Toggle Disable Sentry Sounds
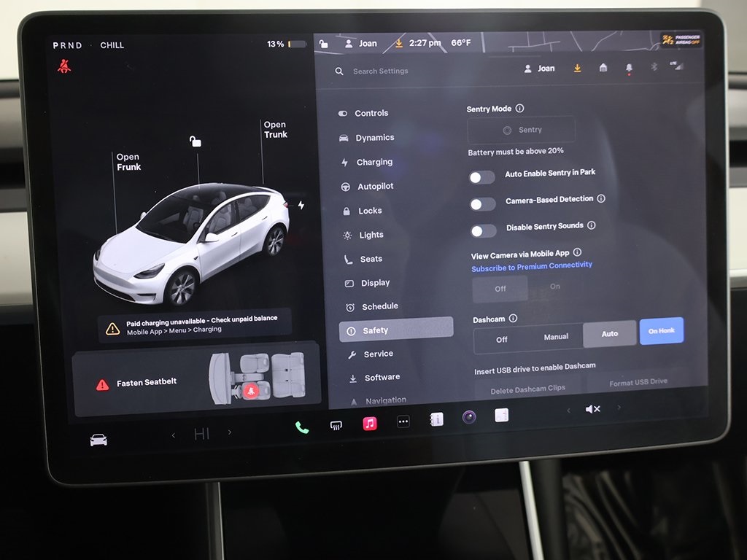 [x=484, y=230]
